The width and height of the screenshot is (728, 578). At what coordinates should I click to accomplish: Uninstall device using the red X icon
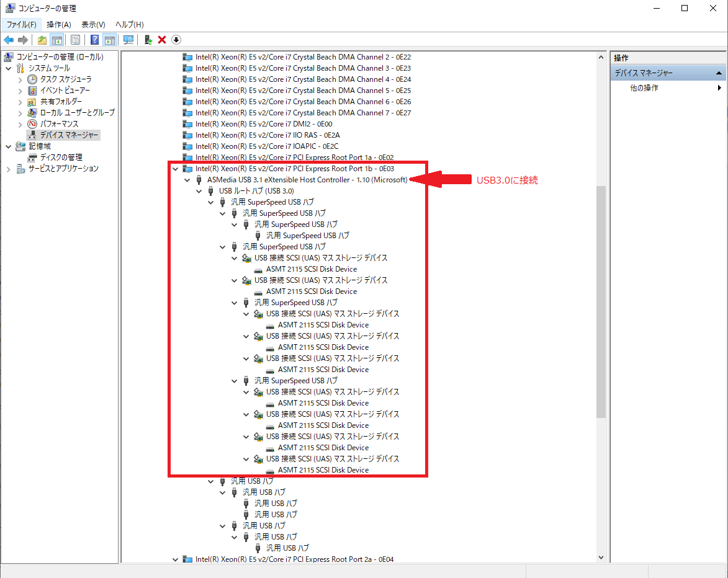pos(161,39)
